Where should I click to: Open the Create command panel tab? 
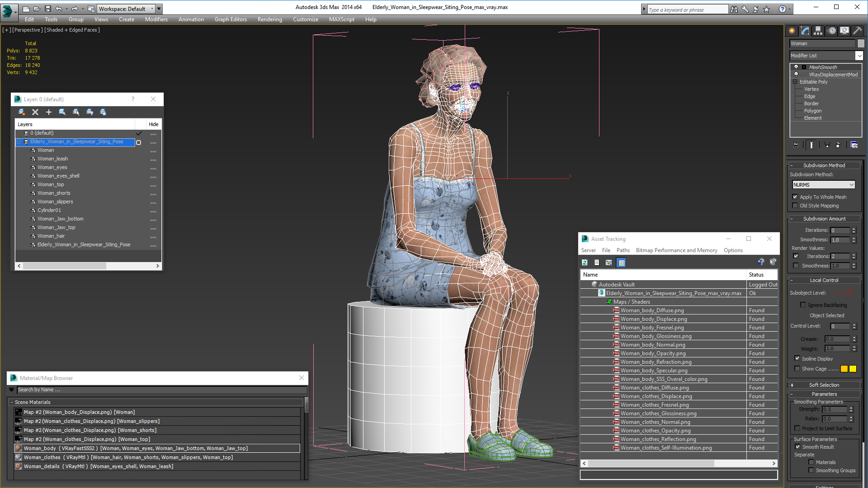click(x=792, y=31)
